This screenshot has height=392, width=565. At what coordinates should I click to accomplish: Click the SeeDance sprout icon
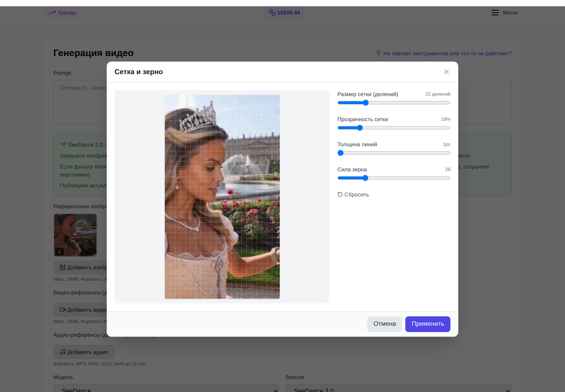point(63,144)
